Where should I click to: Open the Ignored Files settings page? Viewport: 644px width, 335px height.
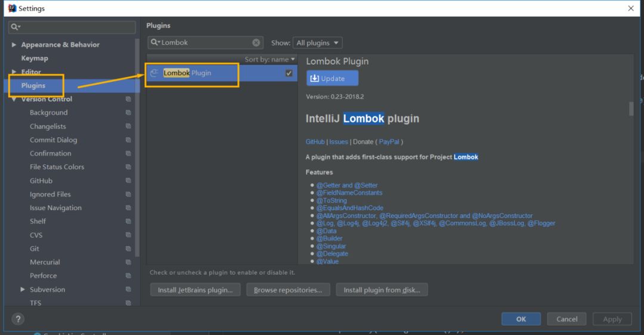50,194
